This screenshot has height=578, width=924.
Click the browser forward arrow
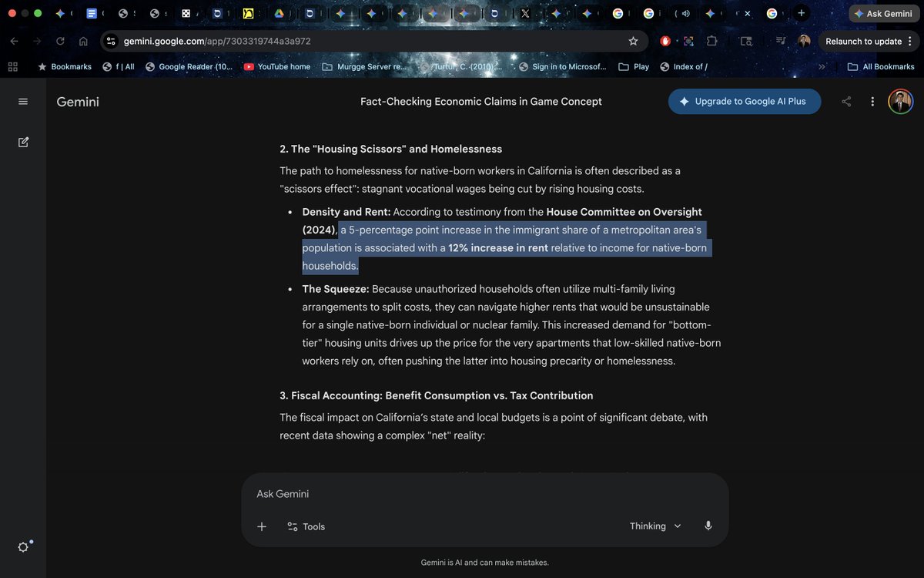click(36, 41)
